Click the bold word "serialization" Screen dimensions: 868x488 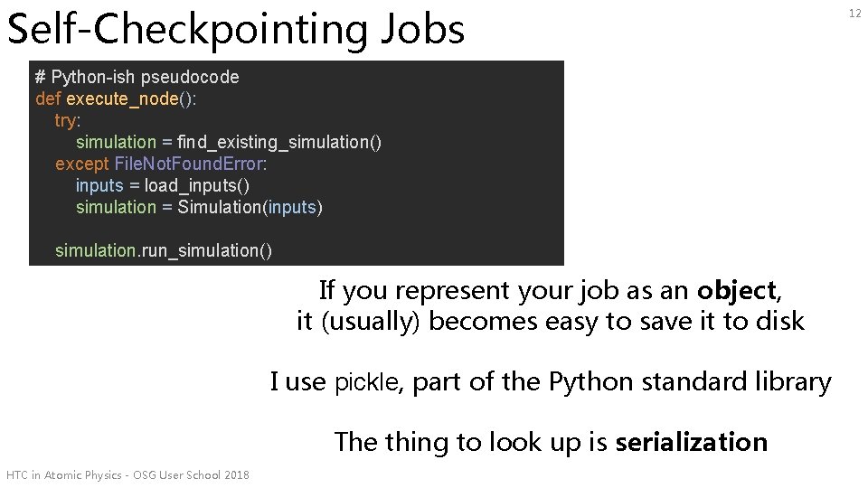click(691, 442)
